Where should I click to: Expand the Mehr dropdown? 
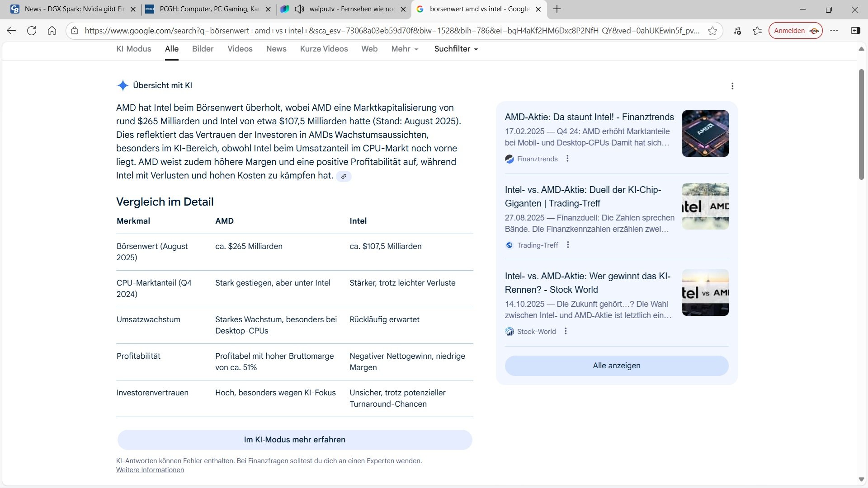(x=405, y=49)
